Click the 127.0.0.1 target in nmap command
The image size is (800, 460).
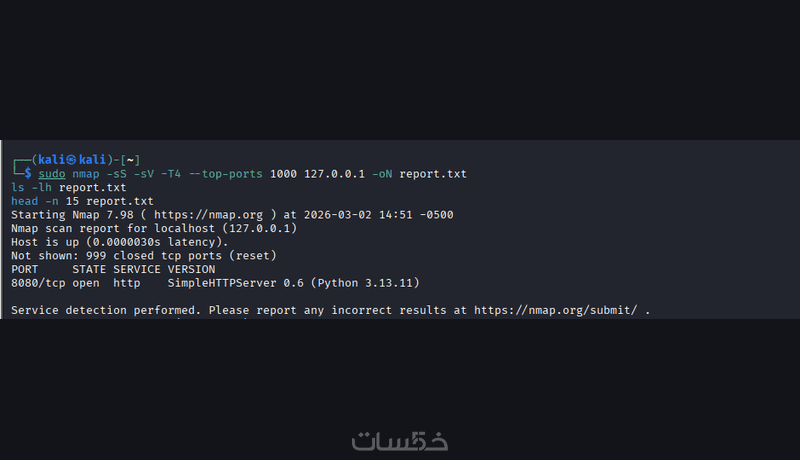(x=335, y=174)
